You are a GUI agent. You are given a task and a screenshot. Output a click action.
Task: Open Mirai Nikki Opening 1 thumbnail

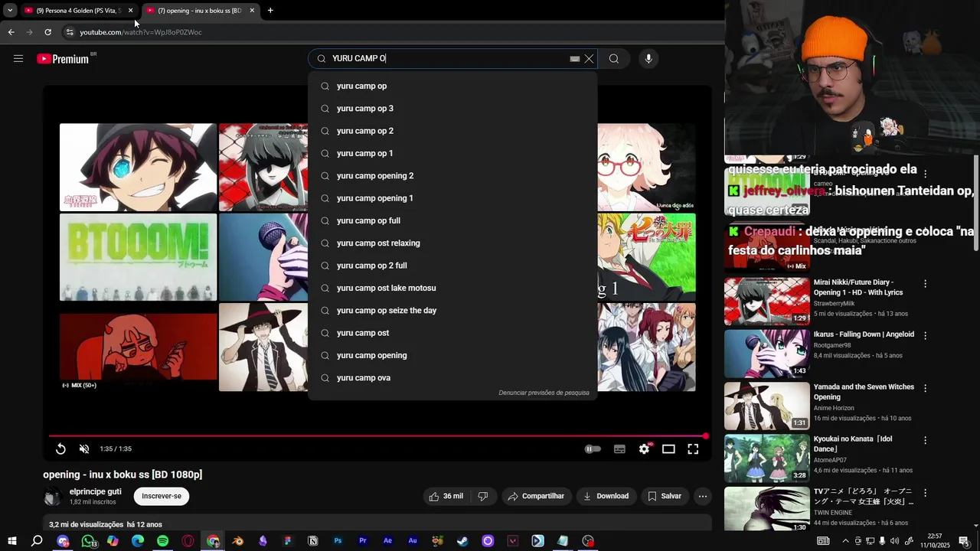coord(767,302)
